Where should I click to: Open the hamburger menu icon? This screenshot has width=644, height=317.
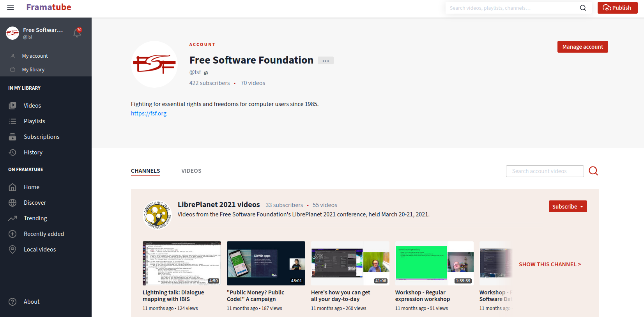click(x=11, y=8)
